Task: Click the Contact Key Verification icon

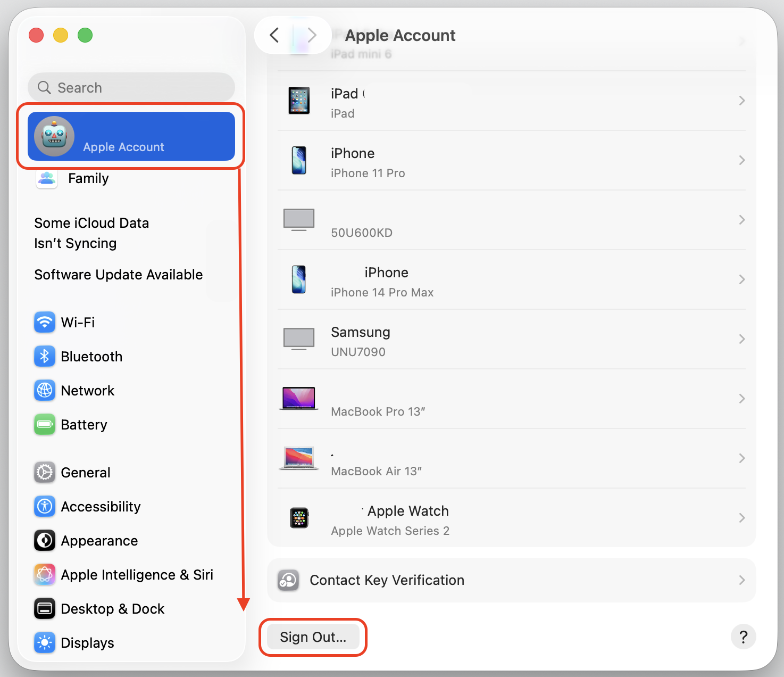Action: (x=288, y=580)
